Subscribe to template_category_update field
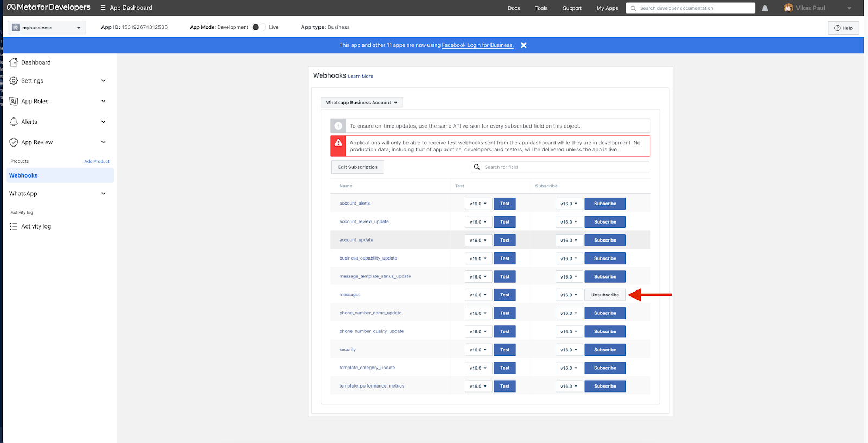 point(605,368)
